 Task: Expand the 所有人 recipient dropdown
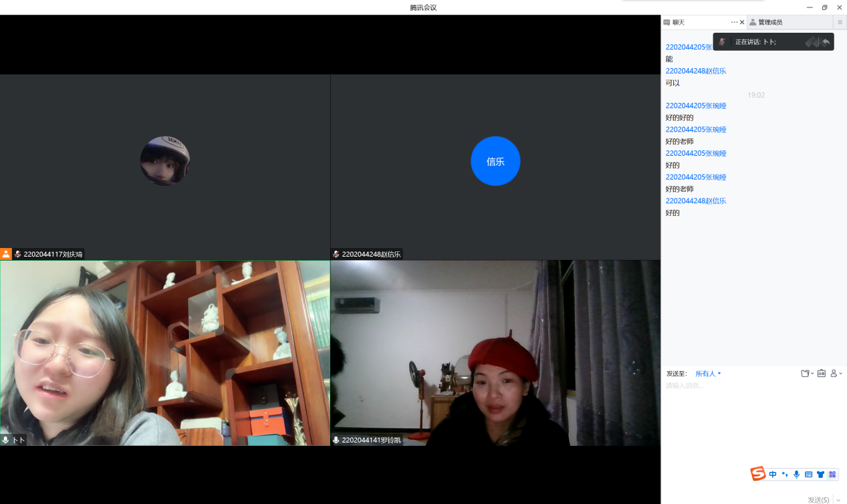coord(708,374)
